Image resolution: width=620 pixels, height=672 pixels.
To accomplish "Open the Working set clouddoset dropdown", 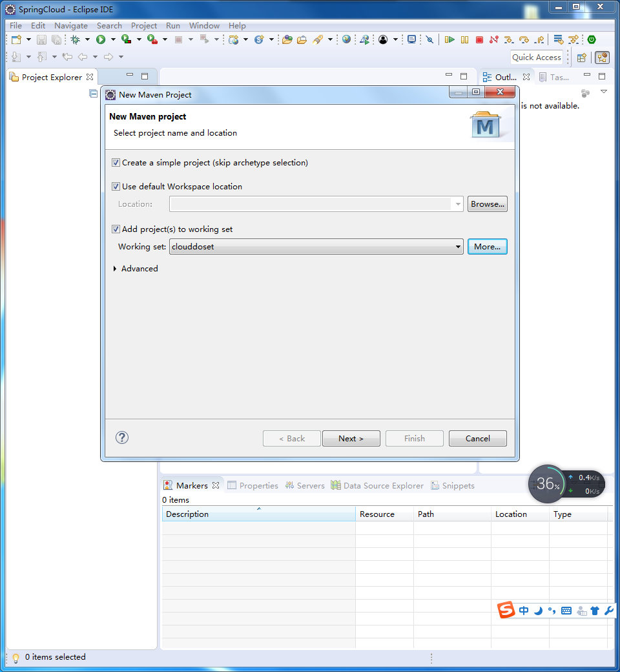I will (316, 246).
